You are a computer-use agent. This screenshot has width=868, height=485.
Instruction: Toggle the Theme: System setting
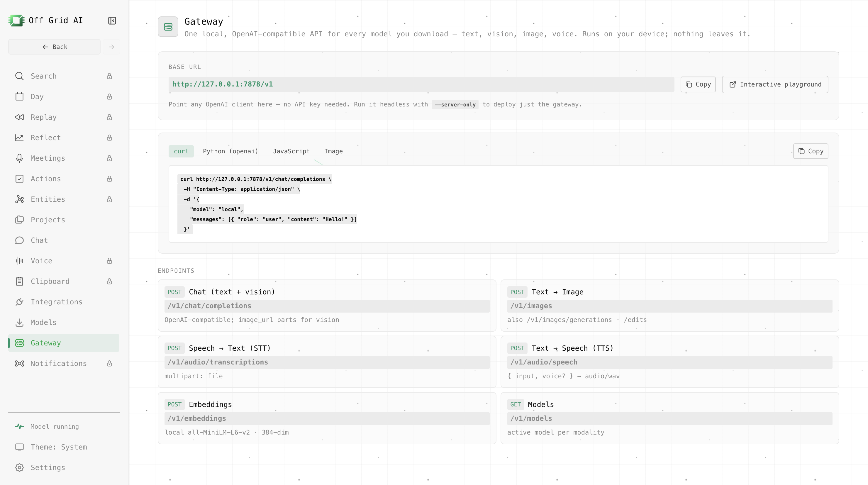[64, 447]
